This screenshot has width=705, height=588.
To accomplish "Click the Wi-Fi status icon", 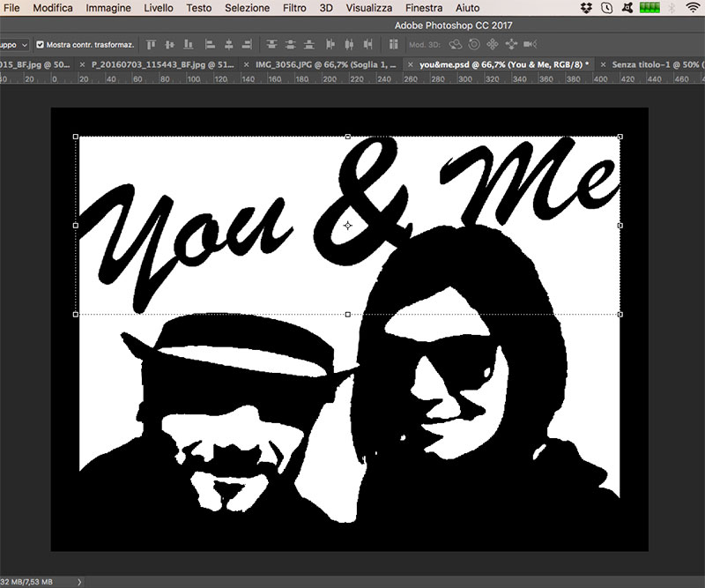I will [692, 8].
